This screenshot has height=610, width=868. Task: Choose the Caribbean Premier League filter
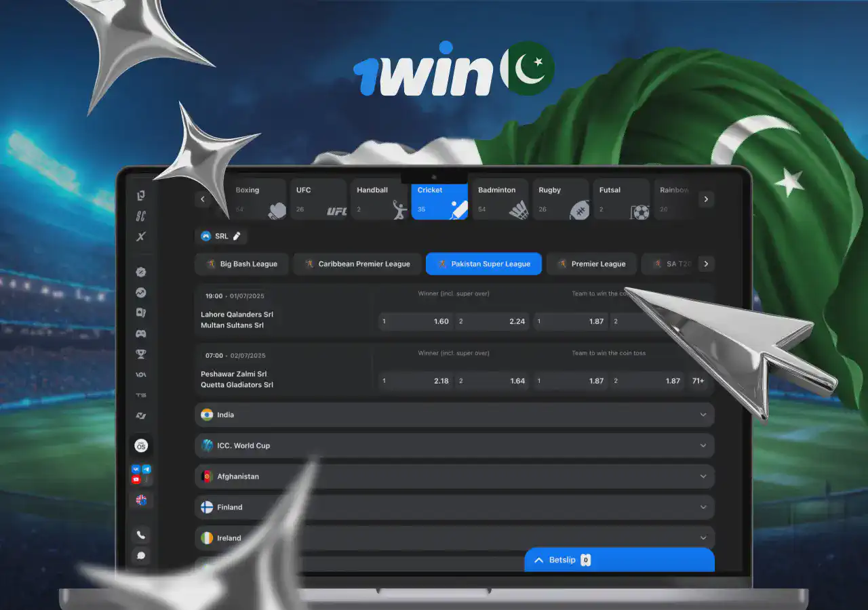pyautogui.click(x=357, y=264)
